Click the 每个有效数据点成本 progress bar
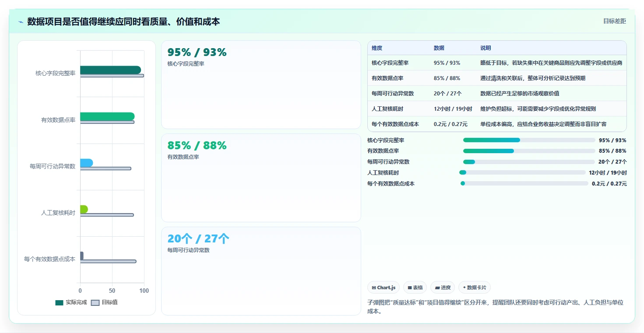The width and height of the screenshot is (644, 333). pyautogui.click(x=524, y=183)
